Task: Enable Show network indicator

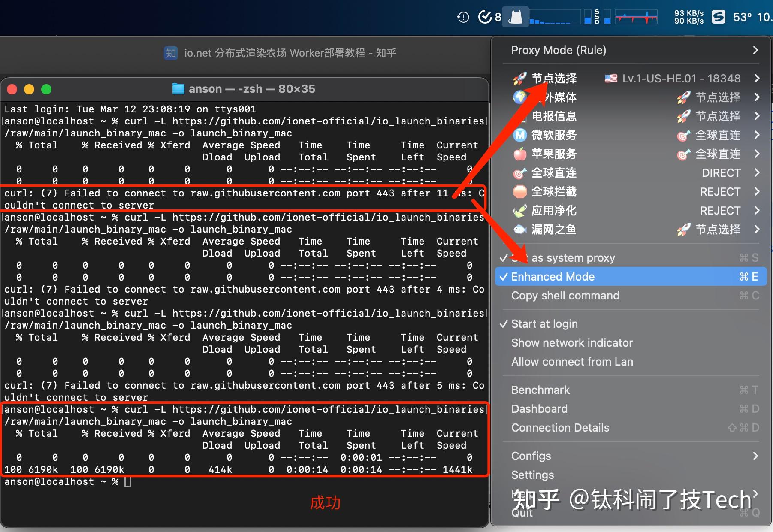Action: point(631,343)
